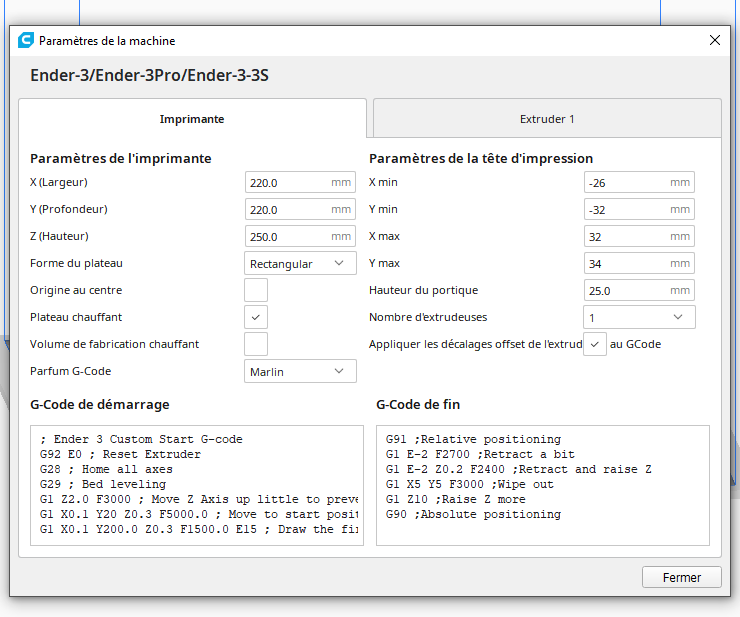Switch to the Extruder 1 tab
This screenshot has height=617, width=740.
pos(547,118)
